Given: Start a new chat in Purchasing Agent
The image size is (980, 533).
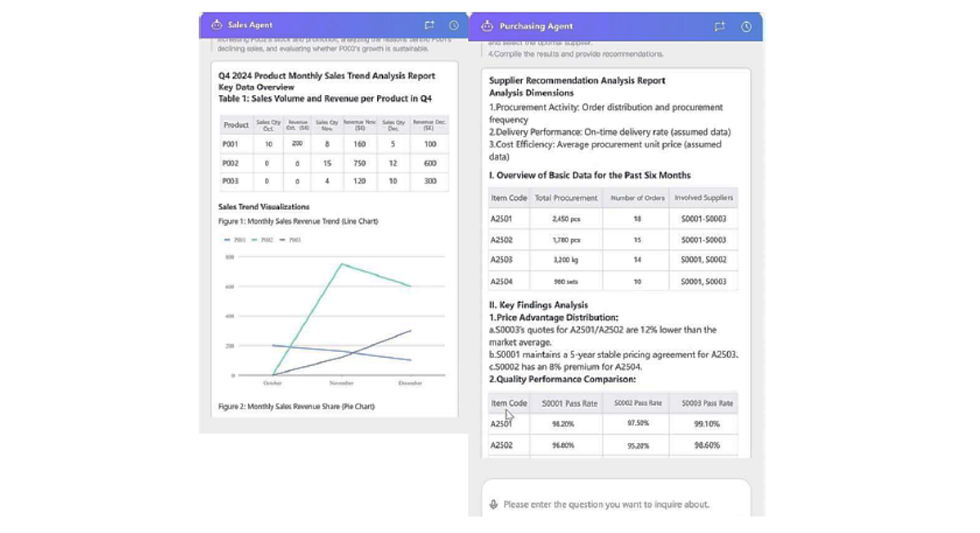Looking at the screenshot, I should coord(720,26).
